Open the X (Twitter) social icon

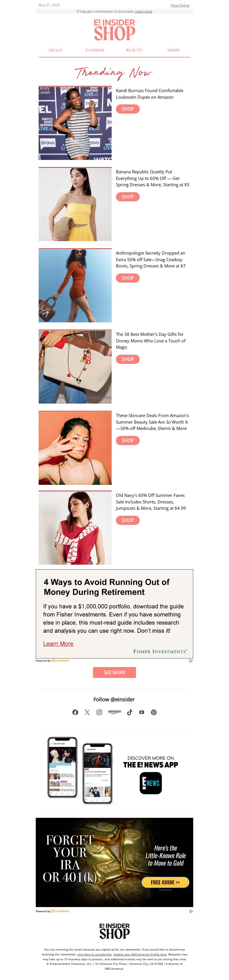coord(87,712)
